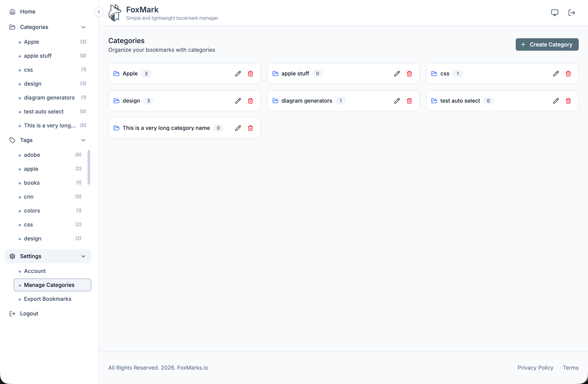Open the Terms link in the footer
The height and width of the screenshot is (384, 588).
click(x=571, y=368)
